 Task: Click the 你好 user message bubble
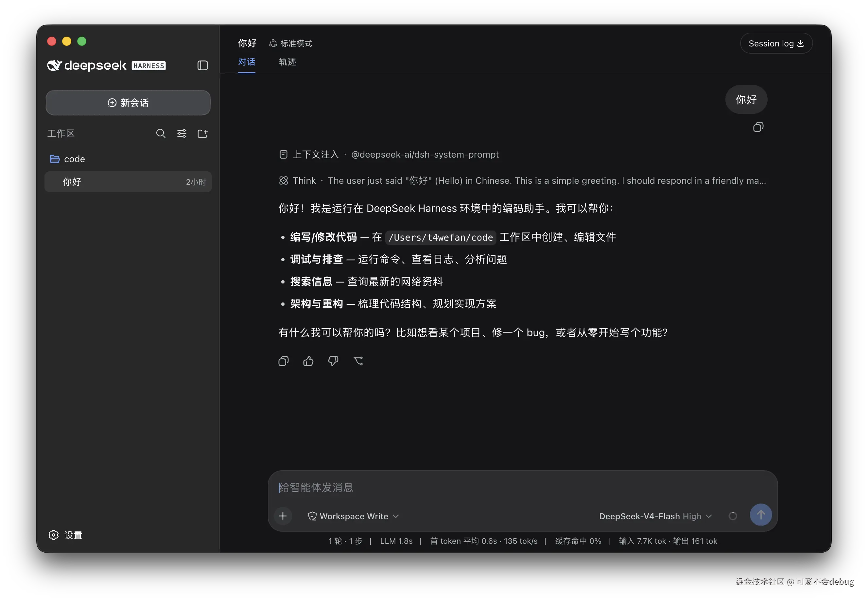tap(746, 99)
